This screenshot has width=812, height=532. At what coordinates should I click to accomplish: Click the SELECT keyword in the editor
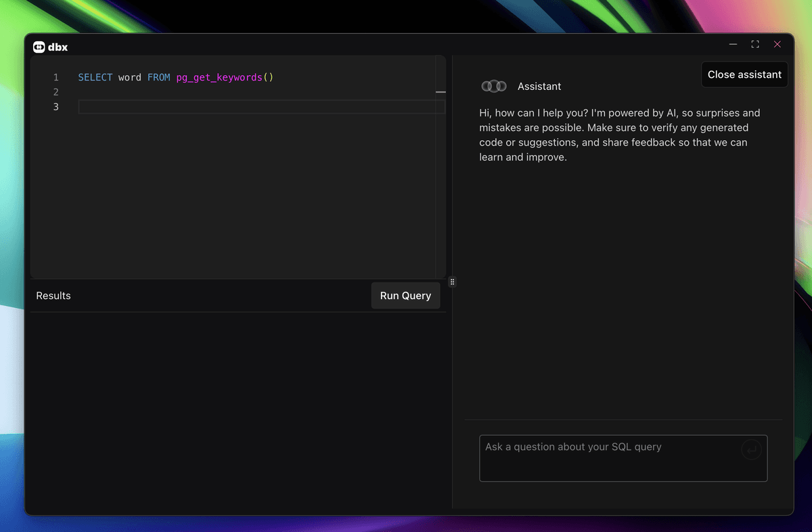point(95,77)
